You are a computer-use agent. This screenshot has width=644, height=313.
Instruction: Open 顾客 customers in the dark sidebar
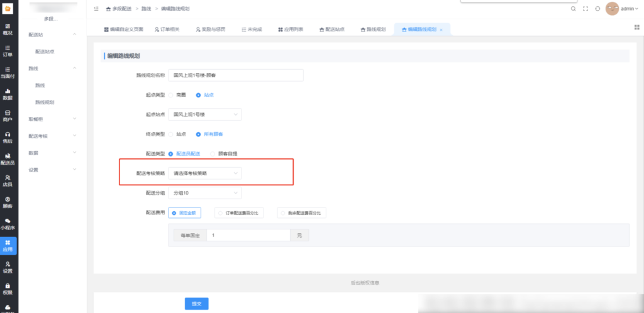click(x=8, y=202)
